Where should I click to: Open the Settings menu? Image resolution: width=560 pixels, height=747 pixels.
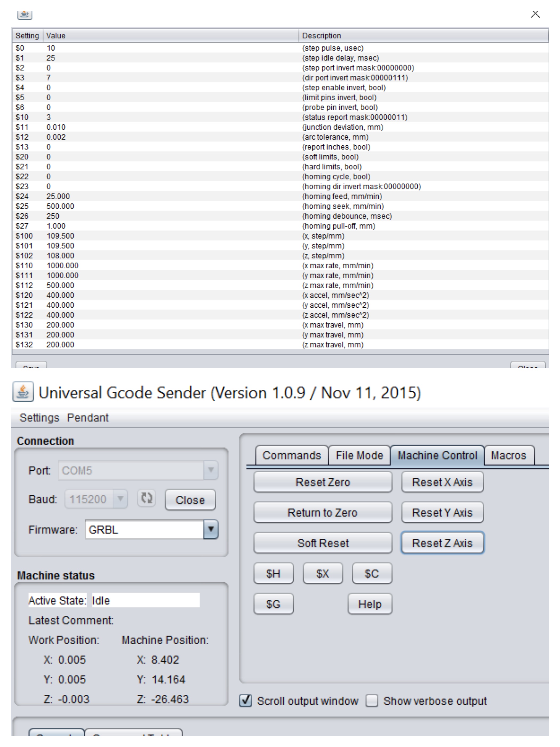[39, 418]
